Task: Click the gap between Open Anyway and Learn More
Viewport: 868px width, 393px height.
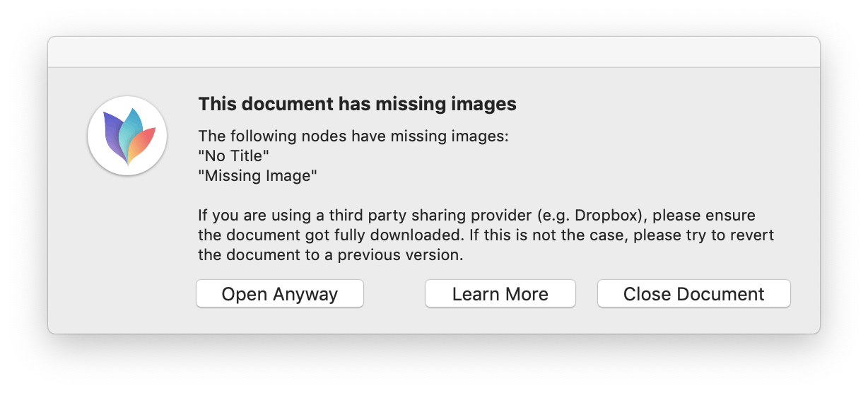Action: [394, 293]
